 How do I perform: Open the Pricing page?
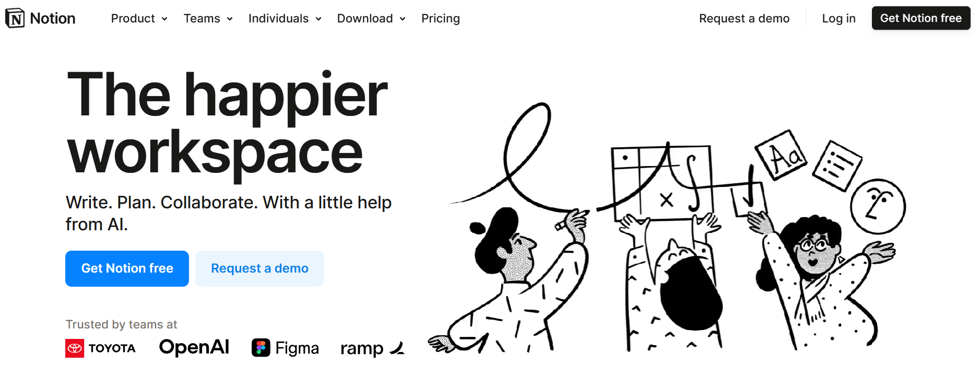coord(440,19)
